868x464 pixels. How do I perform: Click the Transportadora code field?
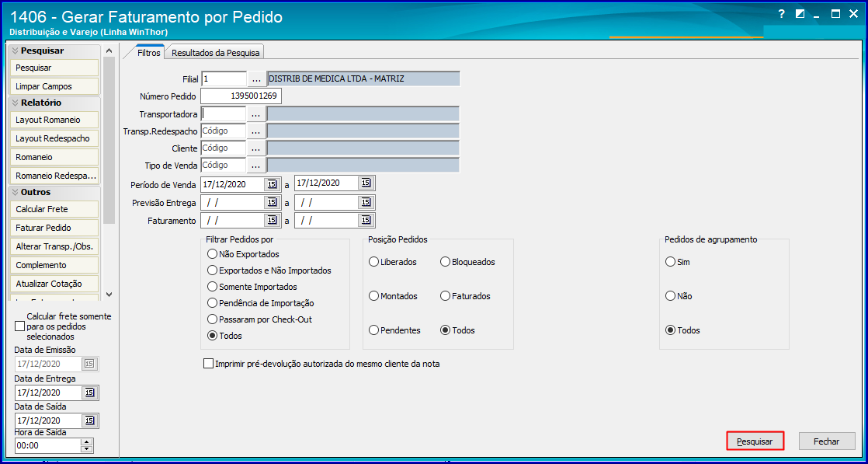tap(224, 113)
